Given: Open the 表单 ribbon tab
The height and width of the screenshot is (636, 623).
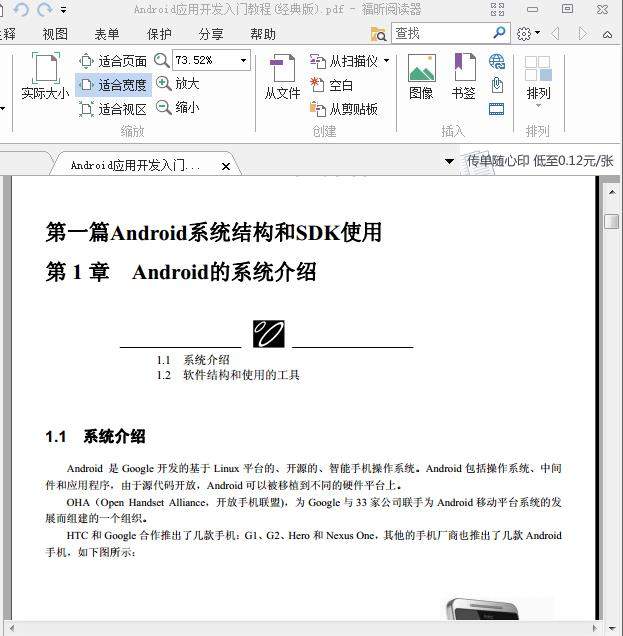Looking at the screenshot, I should (107, 34).
